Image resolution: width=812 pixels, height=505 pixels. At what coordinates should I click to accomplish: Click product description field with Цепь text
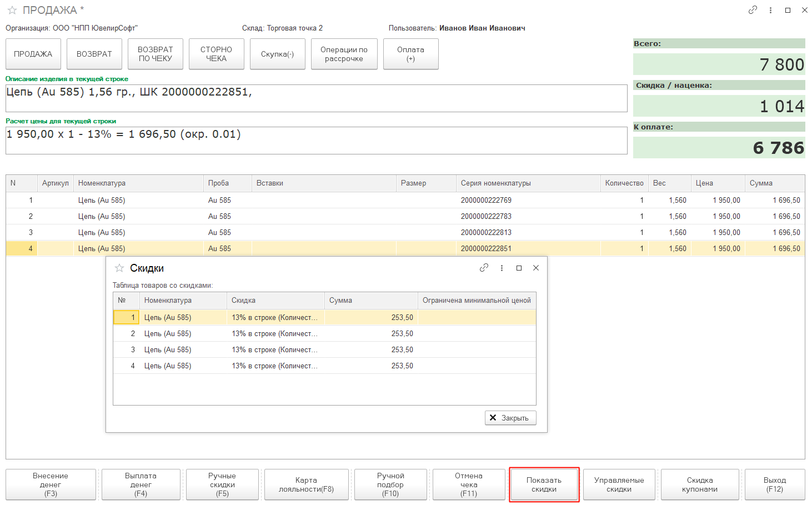pos(317,98)
